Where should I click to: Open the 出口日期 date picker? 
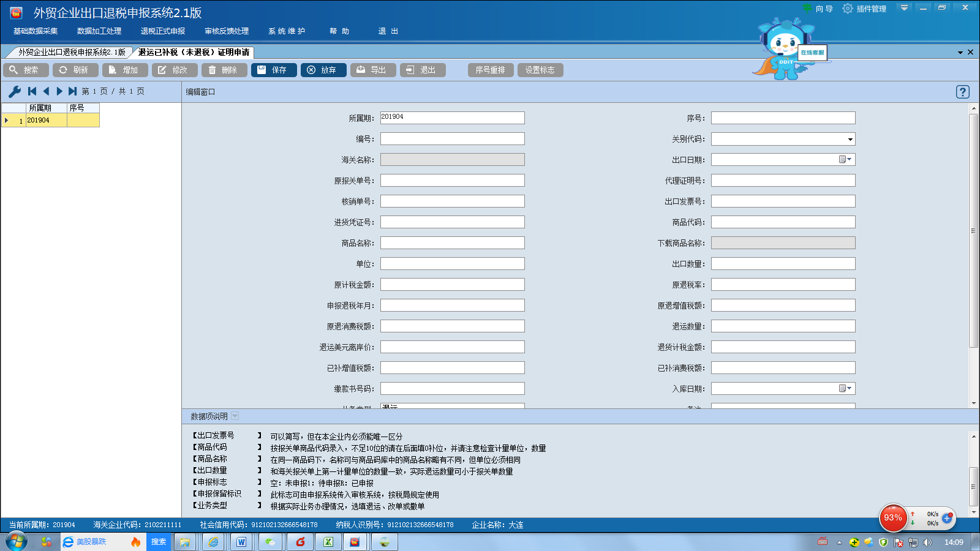(x=845, y=160)
